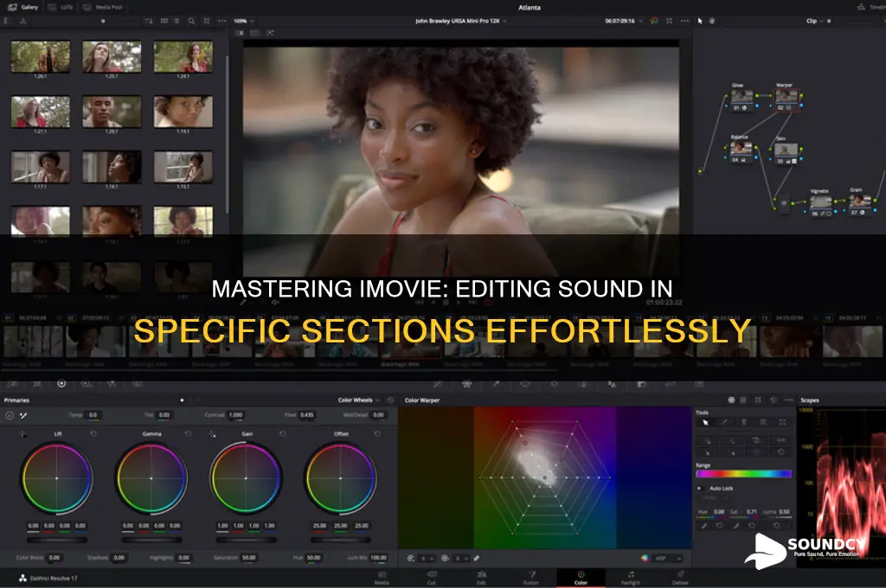
Task: Reset the Gain wheel
Action: pos(283,434)
